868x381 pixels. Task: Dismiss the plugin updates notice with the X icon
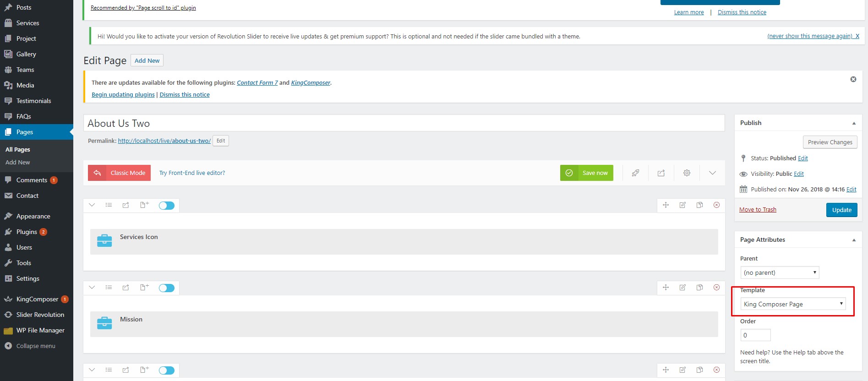coord(853,79)
